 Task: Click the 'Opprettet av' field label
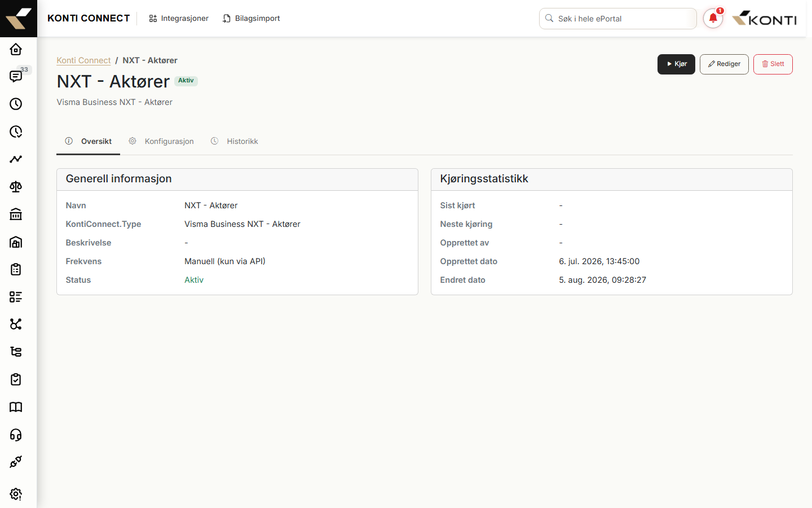465,243
